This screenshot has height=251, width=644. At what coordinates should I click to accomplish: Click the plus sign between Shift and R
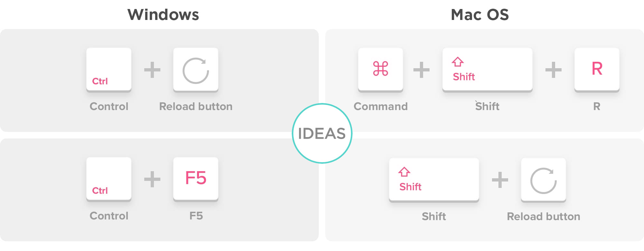(554, 70)
